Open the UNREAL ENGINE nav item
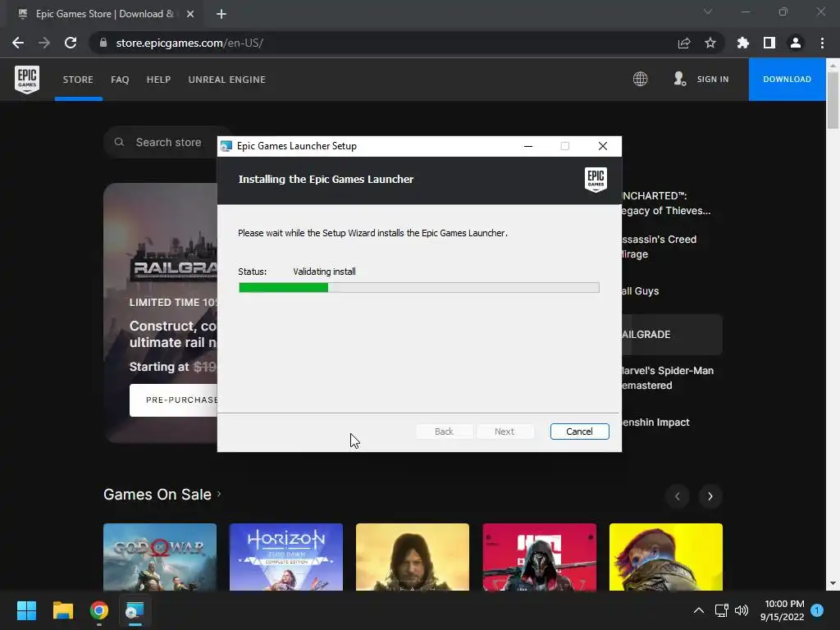The width and height of the screenshot is (840, 630). click(227, 80)
